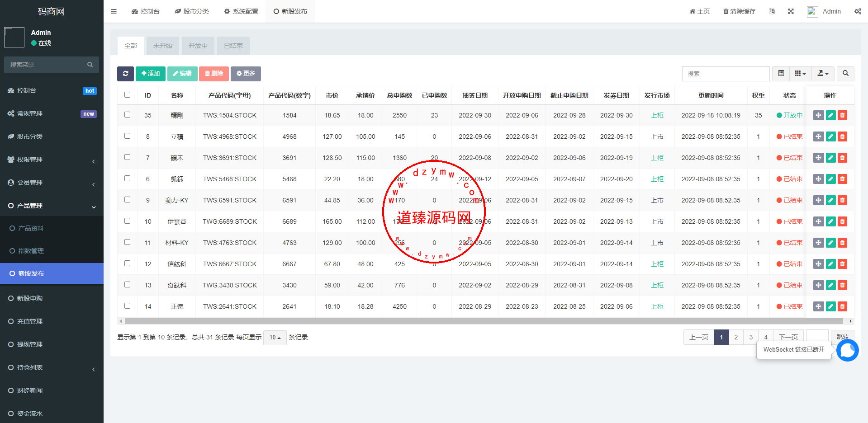Viewport: 868px width, 423px height.
Task: Edit the row 材料-KY with pencil icon
Action: tap(830, 243)
